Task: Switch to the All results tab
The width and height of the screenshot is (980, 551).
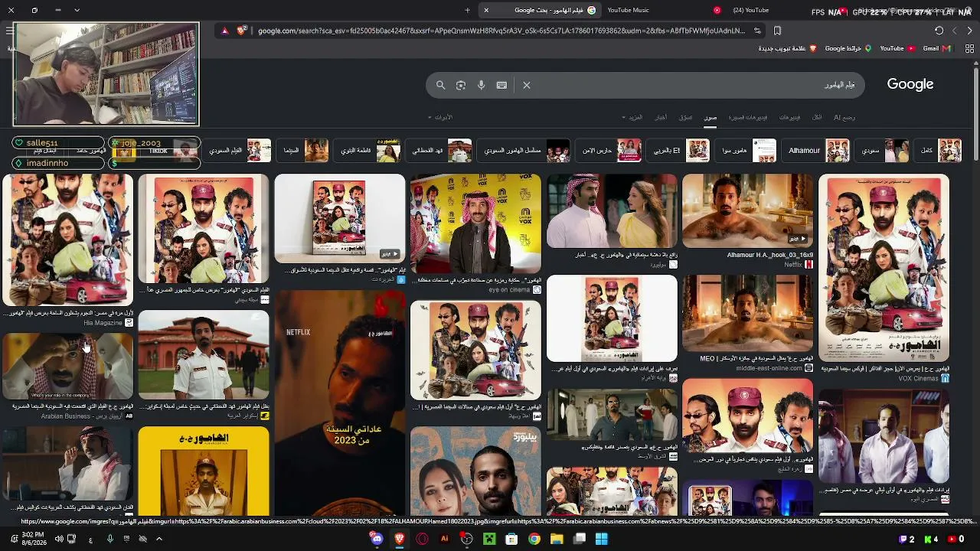Action: 817,117
